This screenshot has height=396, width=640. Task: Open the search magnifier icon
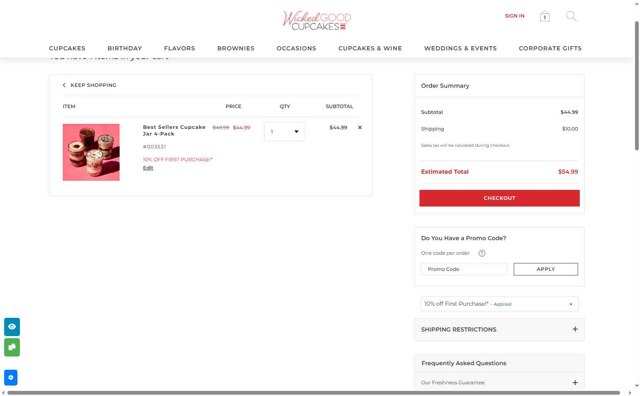tap(571, 16)
